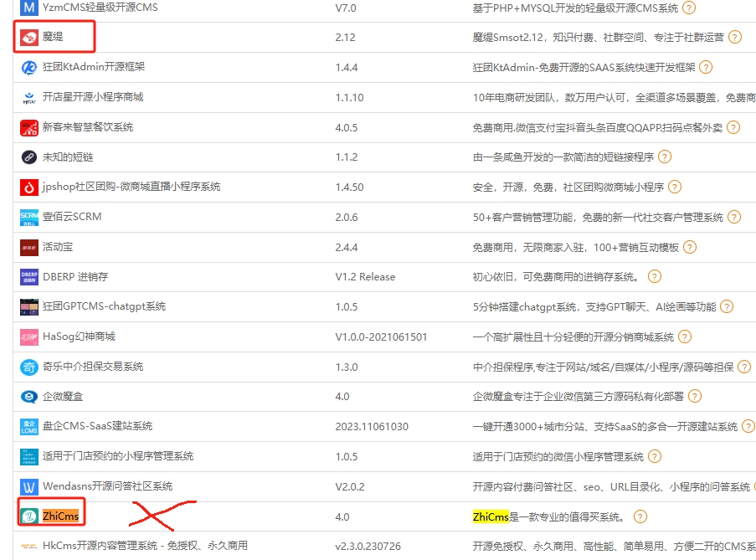Click version 1.1.10 cell
Image resolution: width=756 pixels, height=560 pixels.
(350, 97)
